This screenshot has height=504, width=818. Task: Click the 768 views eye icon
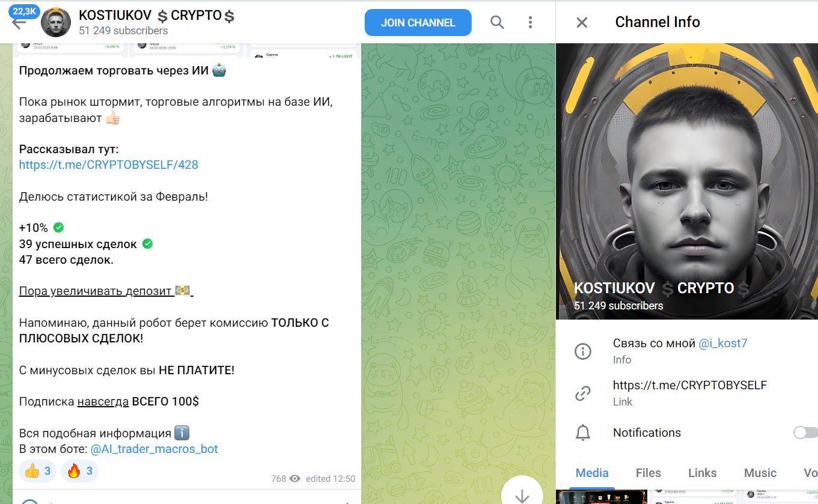pos(295,479)
